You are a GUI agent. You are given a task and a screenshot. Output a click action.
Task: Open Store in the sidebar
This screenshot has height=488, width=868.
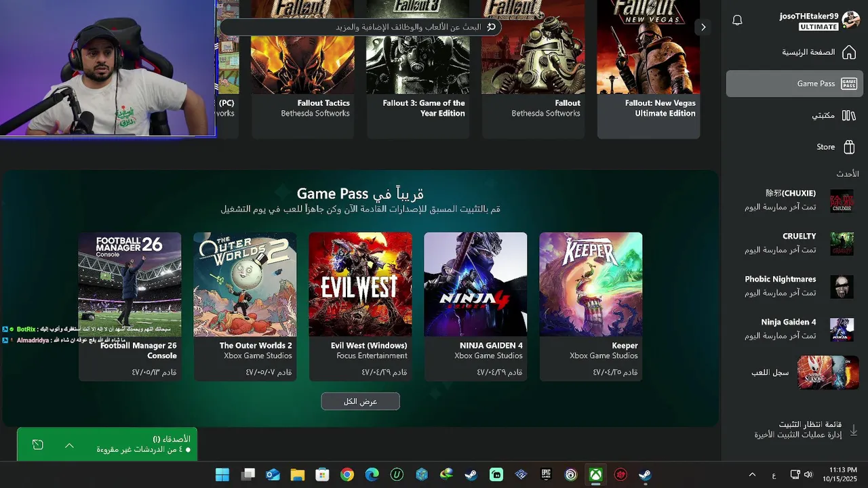pos(795,146)
